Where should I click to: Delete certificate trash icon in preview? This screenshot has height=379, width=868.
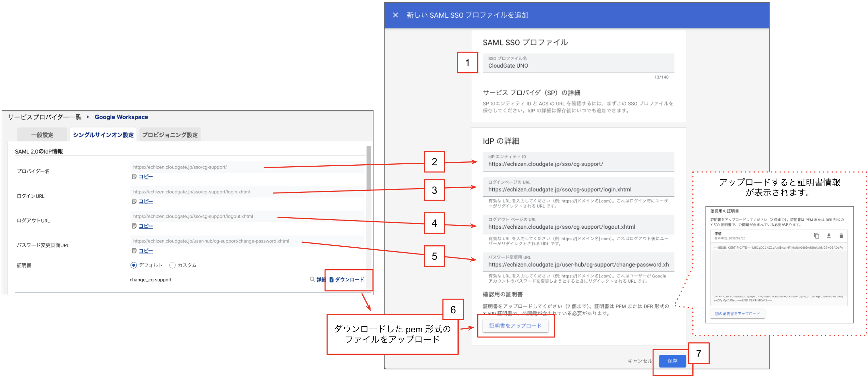pos(841,236)
